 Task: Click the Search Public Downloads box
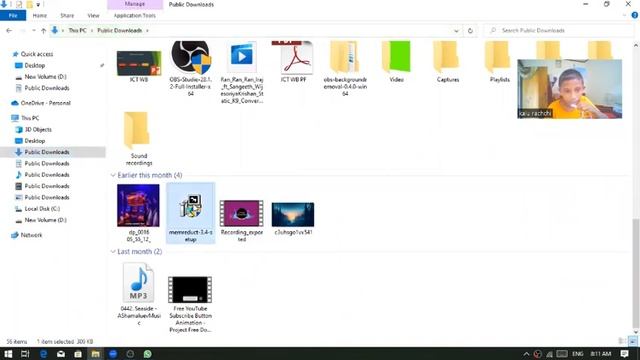click(559, 31)
